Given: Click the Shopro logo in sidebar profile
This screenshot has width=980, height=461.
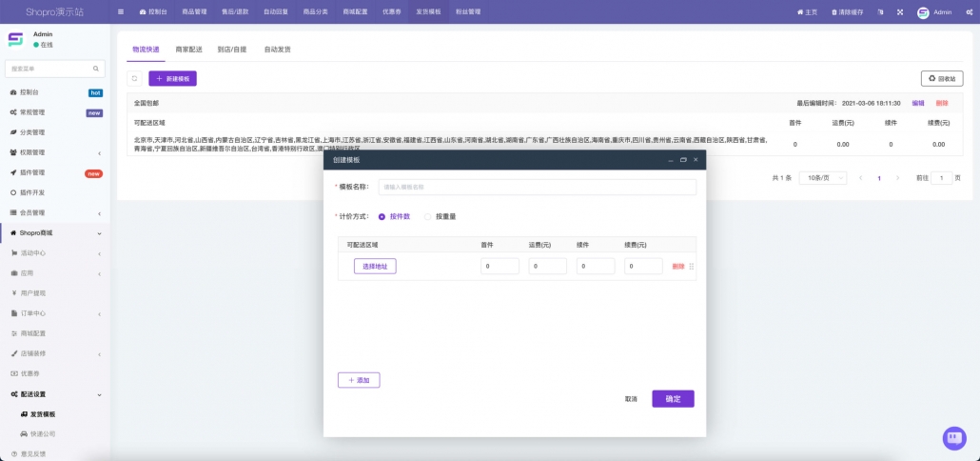Looking at the screenshot, I should [15, 39].
